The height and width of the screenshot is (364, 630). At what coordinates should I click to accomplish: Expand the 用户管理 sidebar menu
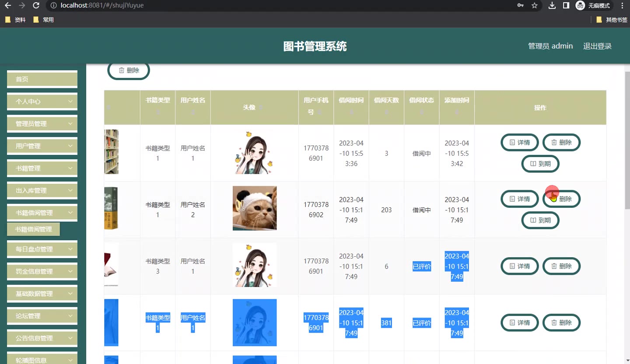click(42, 146)
